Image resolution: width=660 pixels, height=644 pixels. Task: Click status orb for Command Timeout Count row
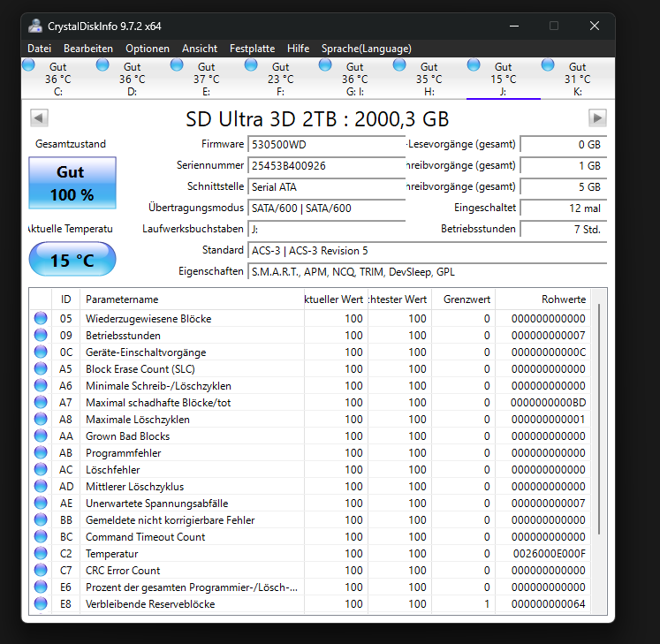click(41, 537)
